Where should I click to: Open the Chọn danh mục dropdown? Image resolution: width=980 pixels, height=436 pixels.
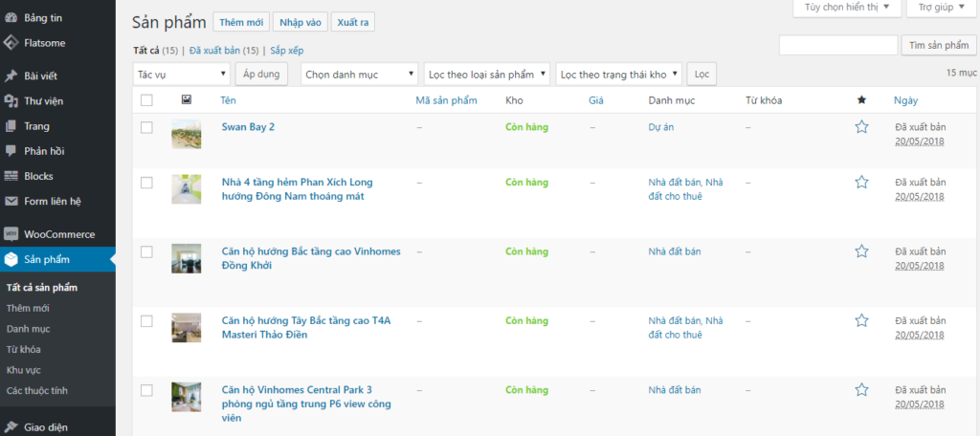(360, 74)
